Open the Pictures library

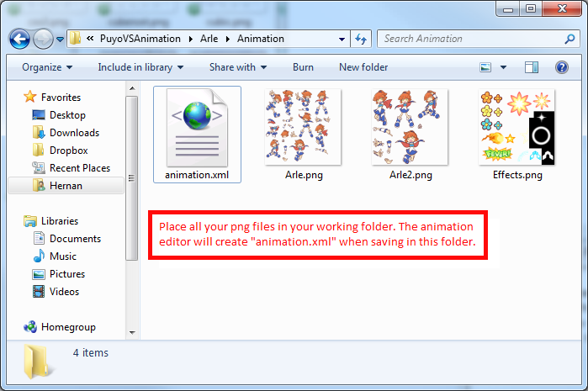tap(67, 274)
